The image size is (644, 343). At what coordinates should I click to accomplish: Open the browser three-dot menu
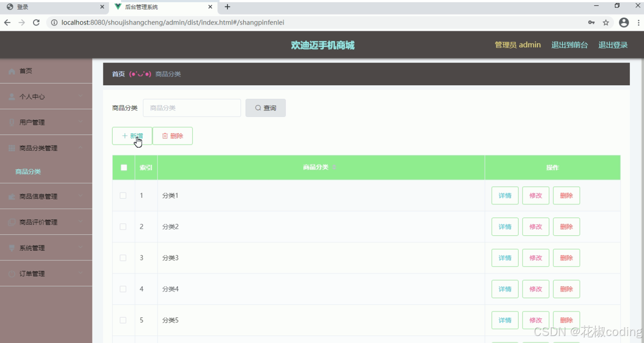[x=638, y=22]
